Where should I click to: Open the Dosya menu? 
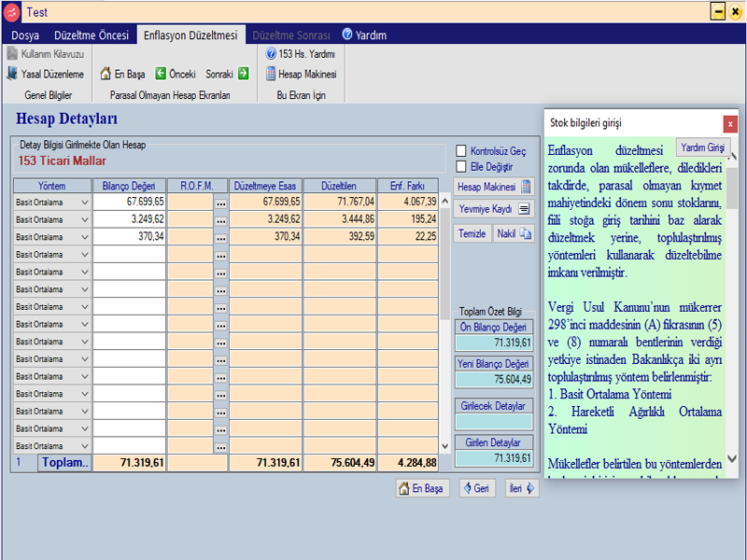tap(25, 35)
